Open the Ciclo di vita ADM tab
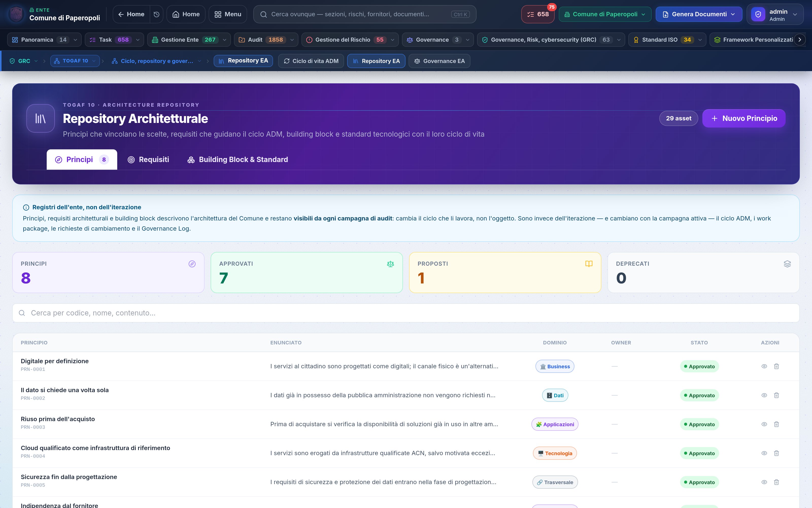Viewport: 812px width, 508px height. click(311, 61)
